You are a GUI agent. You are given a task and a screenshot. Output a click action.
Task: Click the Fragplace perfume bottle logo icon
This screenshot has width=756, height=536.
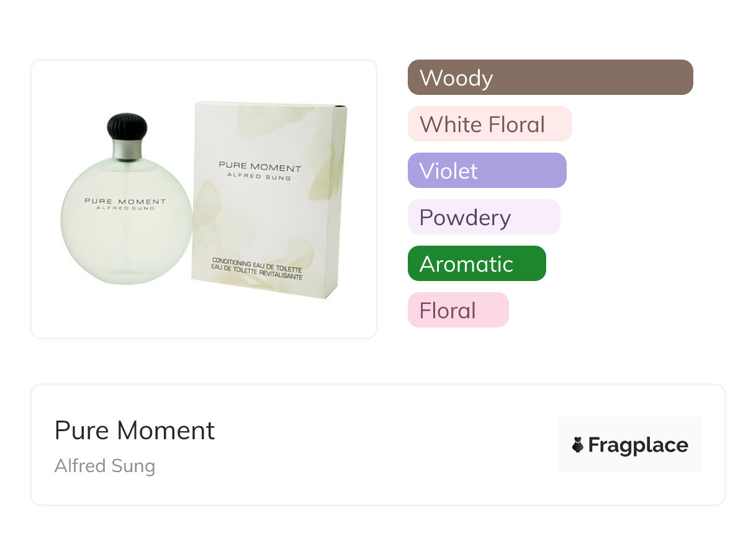click(x=578, y=445)
